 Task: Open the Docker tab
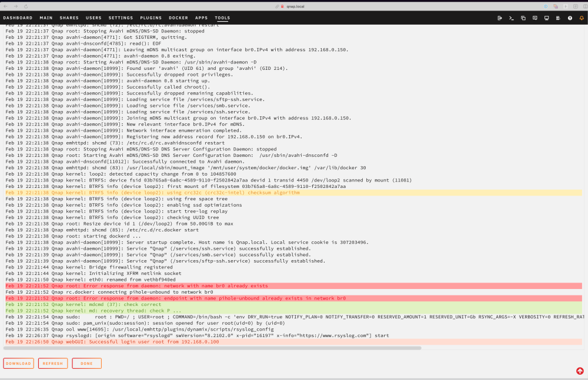179,18
